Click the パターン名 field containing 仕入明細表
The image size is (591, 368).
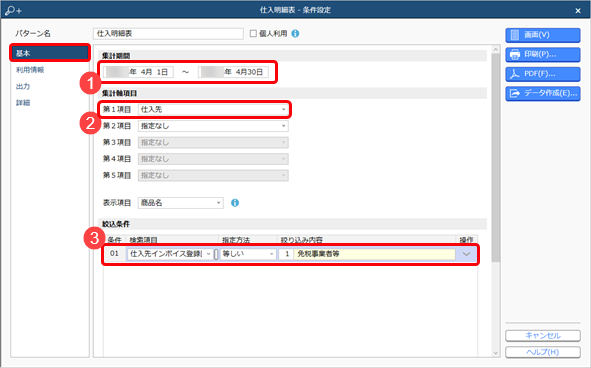(x=168, y=34)
